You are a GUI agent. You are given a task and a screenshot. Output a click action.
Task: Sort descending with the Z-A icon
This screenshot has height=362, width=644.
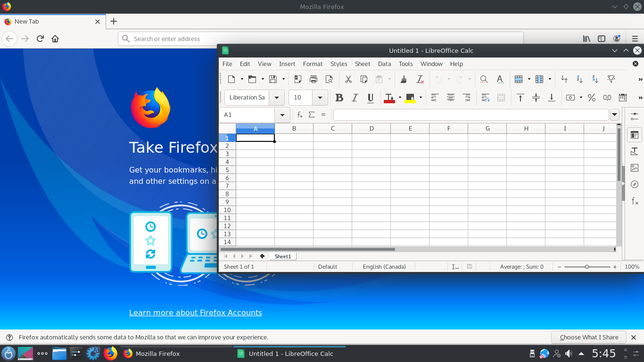[x=595, y=79]
